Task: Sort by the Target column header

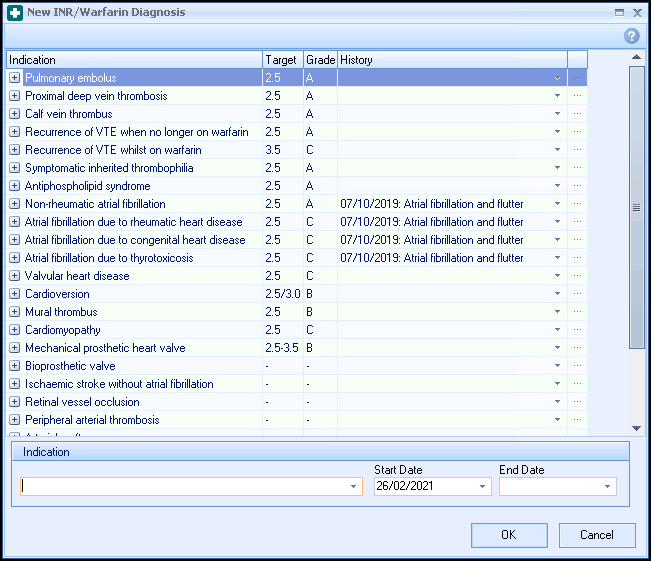Action: [282, 60]
